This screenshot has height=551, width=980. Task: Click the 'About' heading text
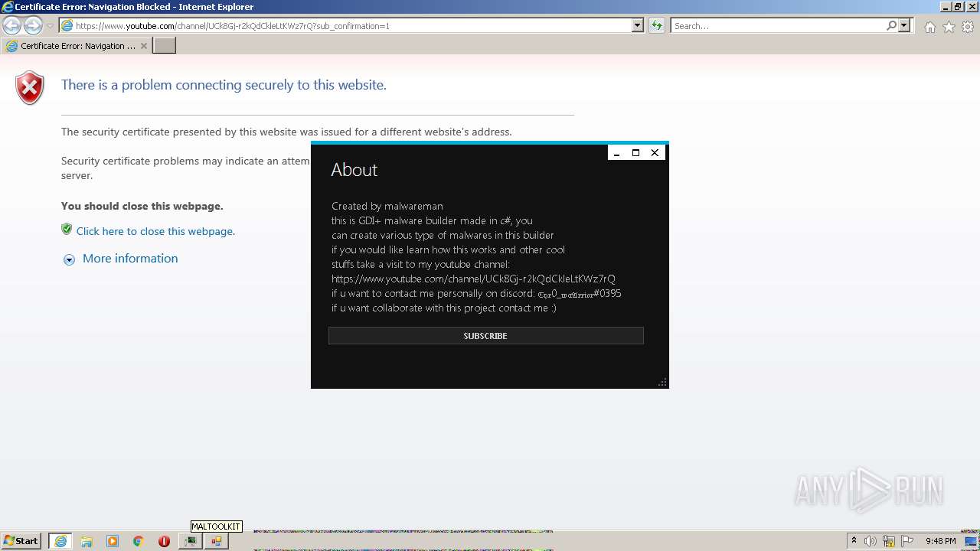[x=354, y=170]
